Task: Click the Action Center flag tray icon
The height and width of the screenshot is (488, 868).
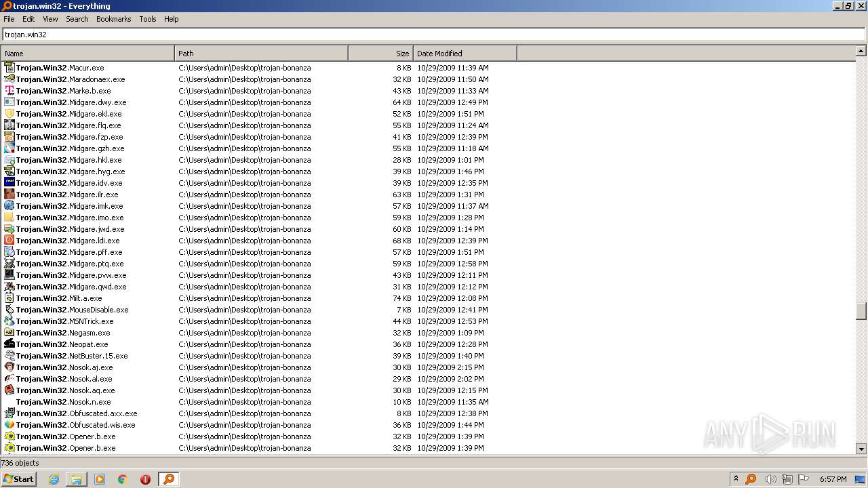Action: point(804,479)
